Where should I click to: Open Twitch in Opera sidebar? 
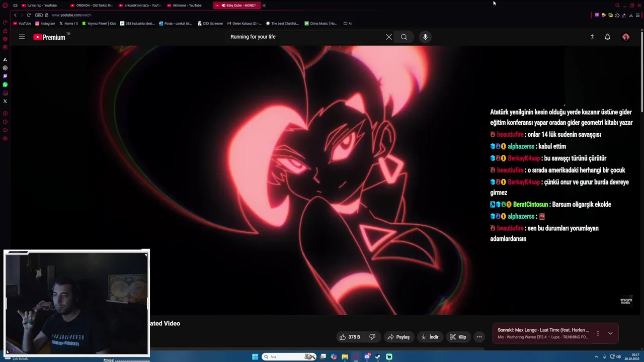pos(5,76)
